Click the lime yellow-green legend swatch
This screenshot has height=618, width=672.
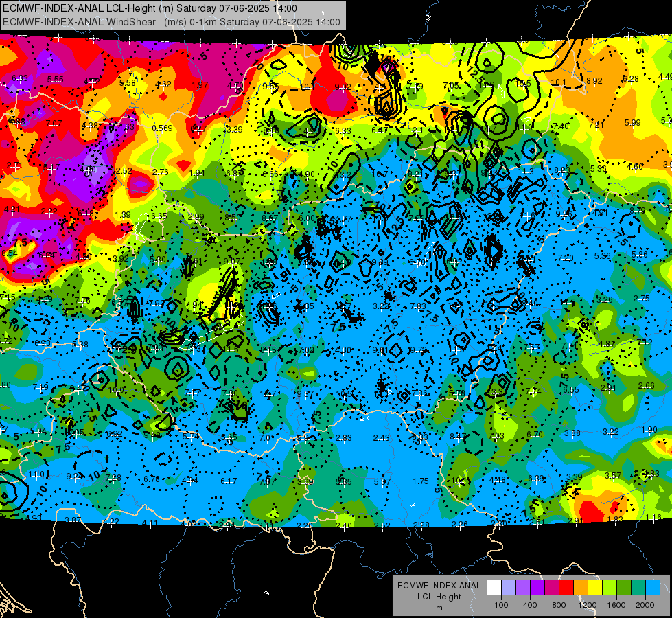click(x=609, y=588)
